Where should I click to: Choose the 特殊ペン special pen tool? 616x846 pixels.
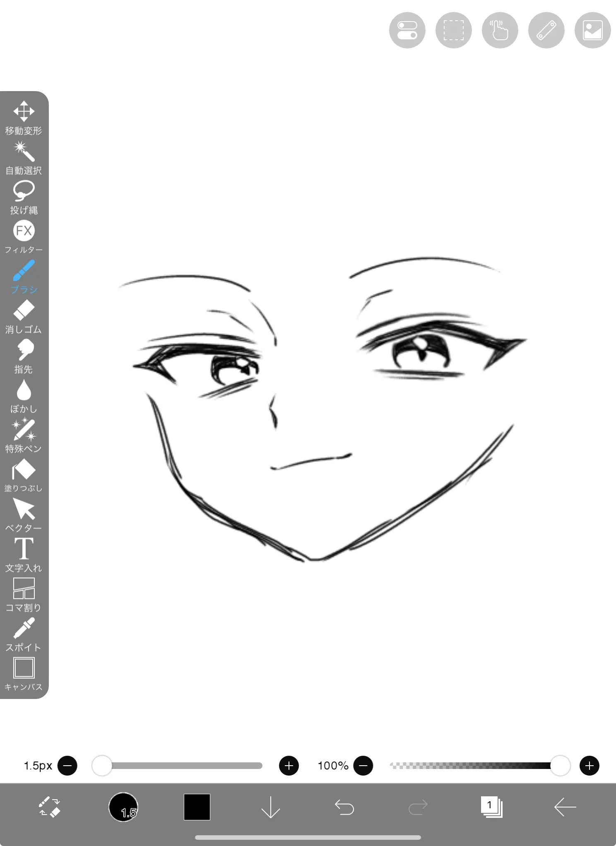24,436
